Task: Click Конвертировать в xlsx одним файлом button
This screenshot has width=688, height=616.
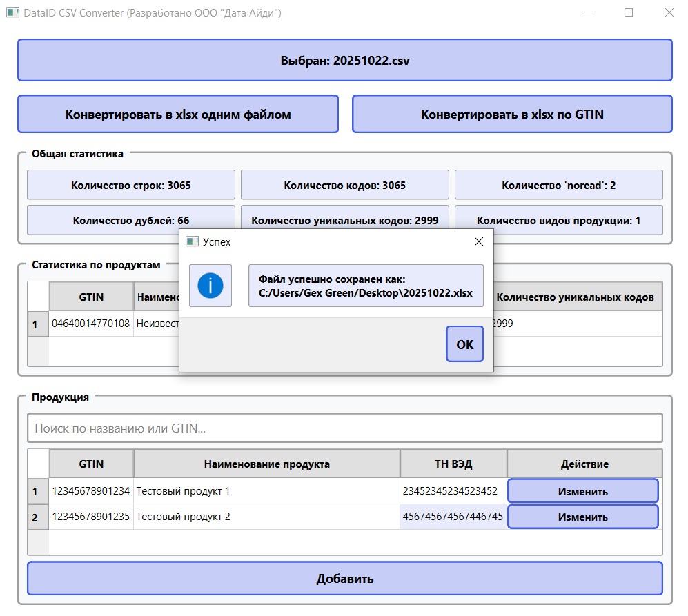Action: 177,113
